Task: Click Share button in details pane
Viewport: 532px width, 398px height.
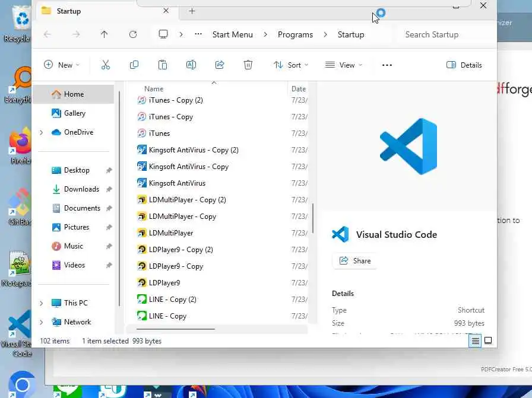Action: point(355,261)
